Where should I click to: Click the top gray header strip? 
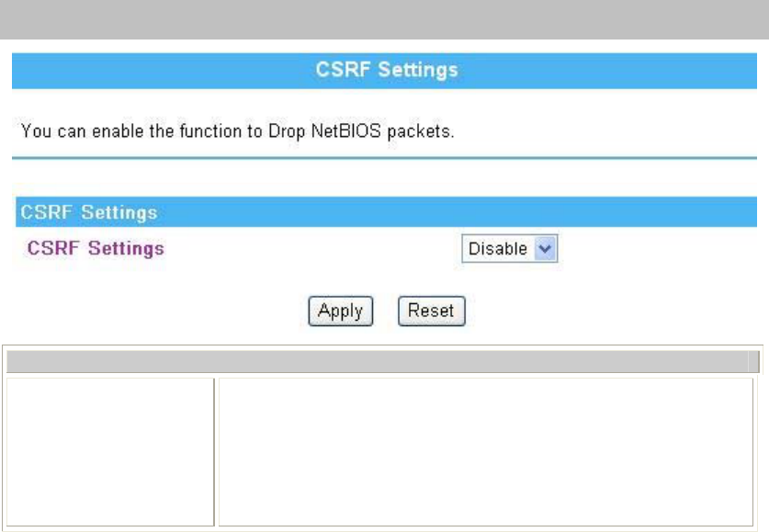(384, 19)
